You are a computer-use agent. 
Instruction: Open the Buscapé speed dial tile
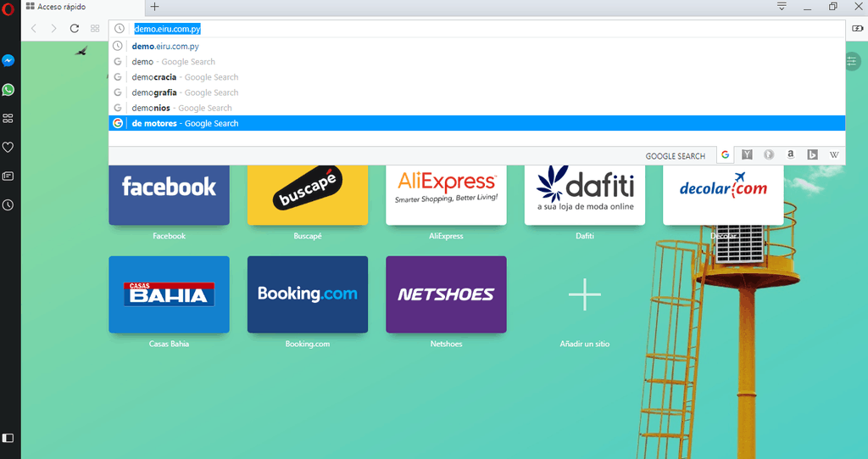tap(307, 194)
